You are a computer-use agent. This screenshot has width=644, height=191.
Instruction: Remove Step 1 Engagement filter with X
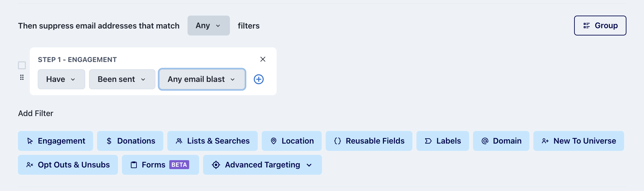(263, 59)
